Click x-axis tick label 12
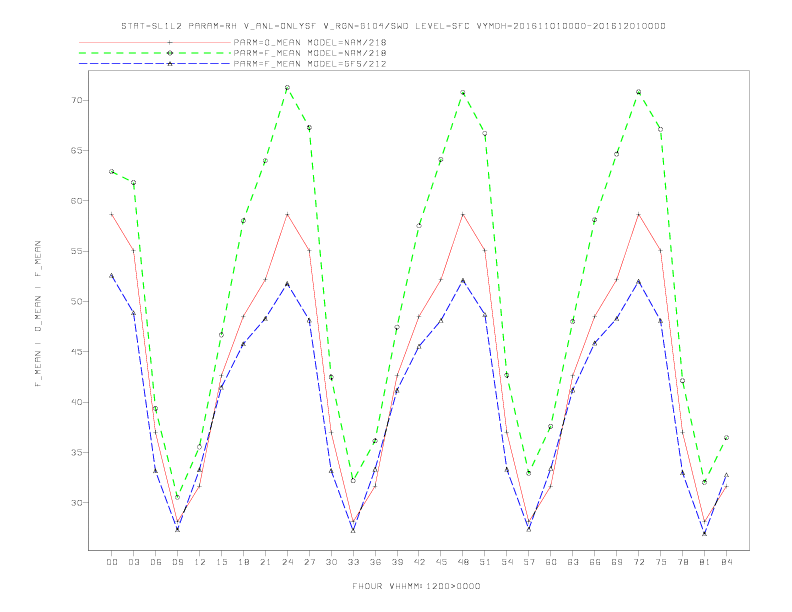The image size is (792, 612). pyautogui.click(x=200, y=562)
